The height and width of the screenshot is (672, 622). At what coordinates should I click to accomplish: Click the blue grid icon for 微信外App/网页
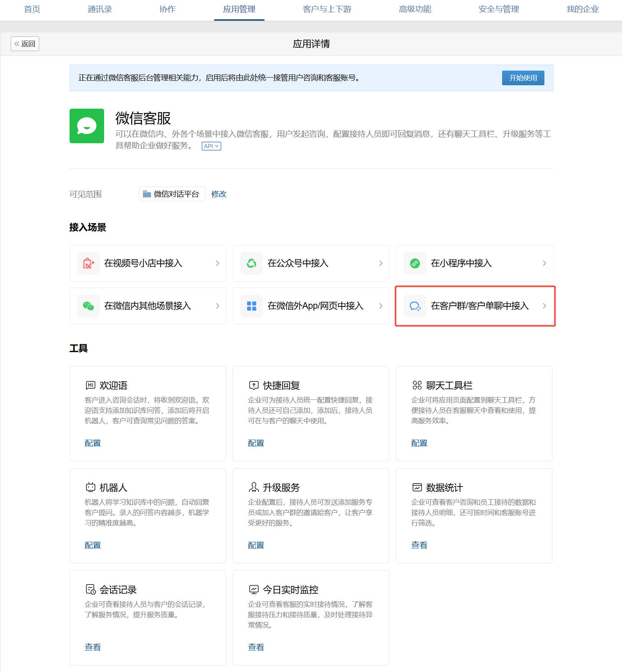coord(252,306)
